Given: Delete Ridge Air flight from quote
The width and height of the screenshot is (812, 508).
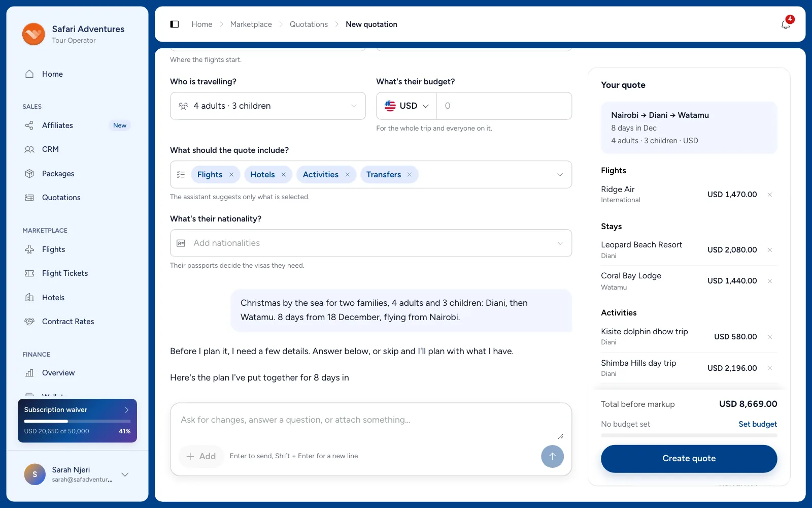Looking at the screenshot, I should [x=770, y=195].
